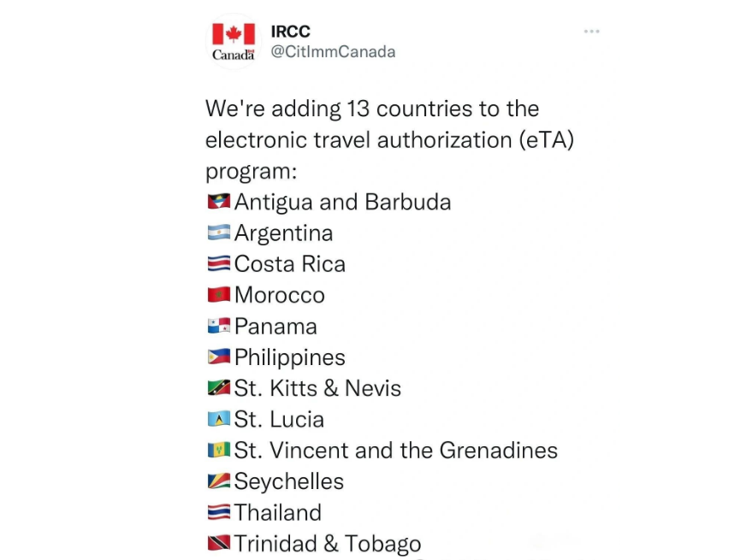Click the St. Vincent and the Grenadines flag
Image resolution: width=735 pixels, height=560 pixels.
coord(219,450)
